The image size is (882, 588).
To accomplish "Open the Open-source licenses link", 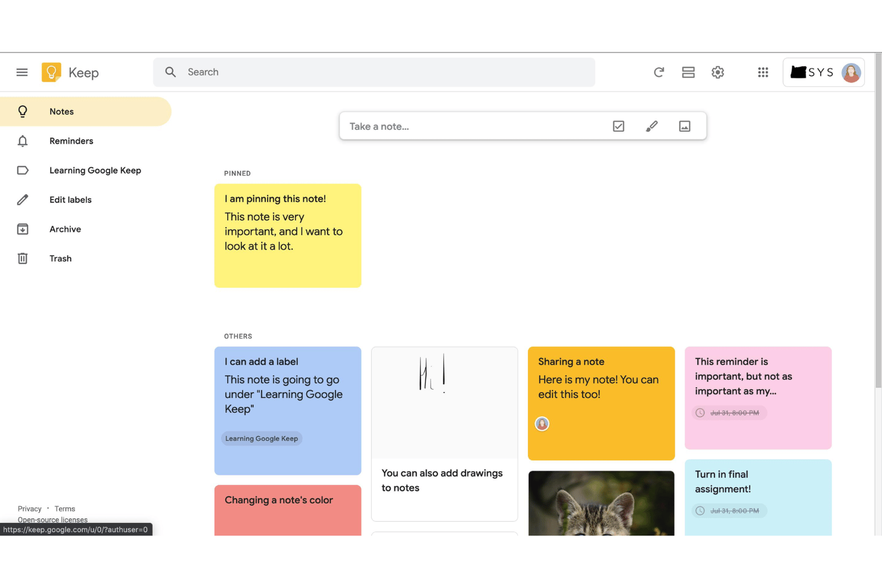I will click(x=52, y=519).
